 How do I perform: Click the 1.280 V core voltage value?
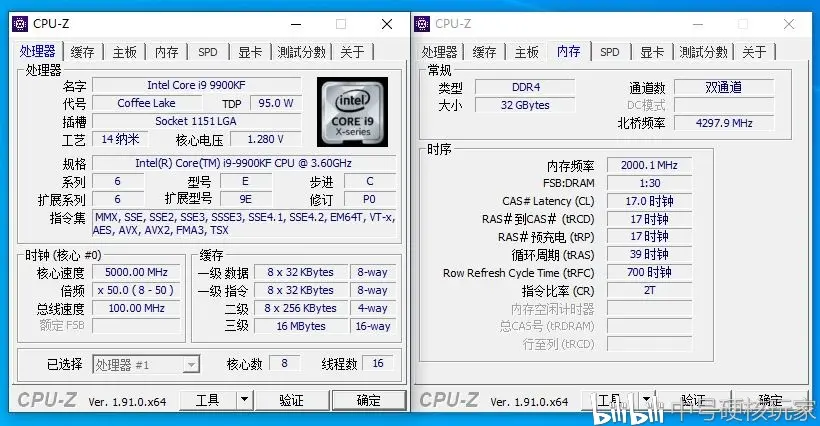(265, 139)
